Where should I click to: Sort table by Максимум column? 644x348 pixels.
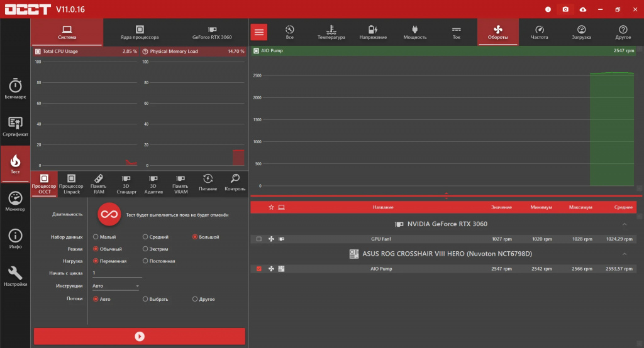click(x=580, y=207)
